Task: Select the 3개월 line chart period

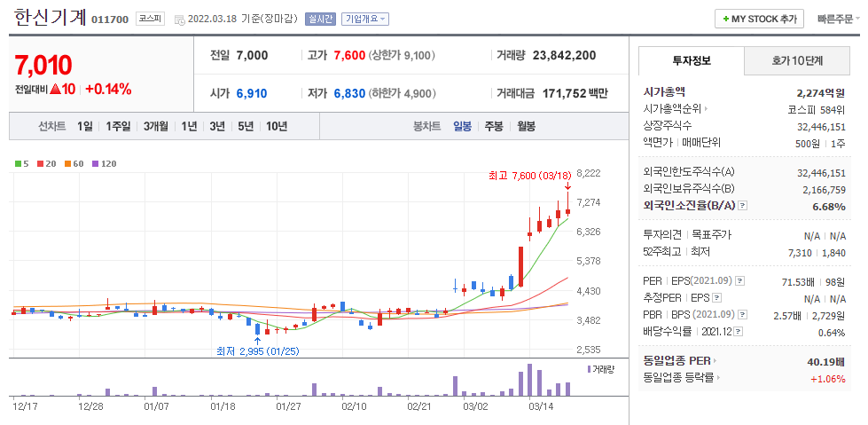Action: [155, 126]
